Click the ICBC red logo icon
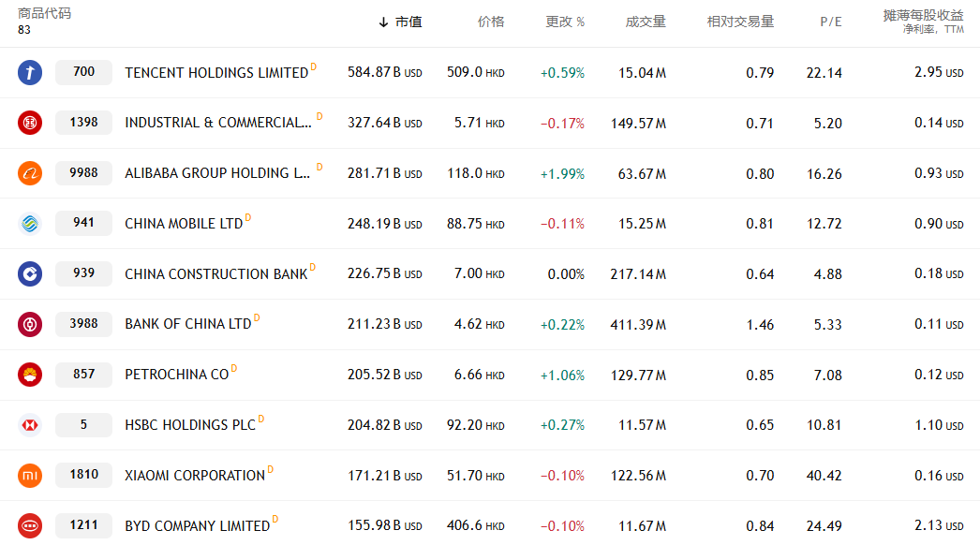This screenshot has height=545, width=980. point(29,123)
